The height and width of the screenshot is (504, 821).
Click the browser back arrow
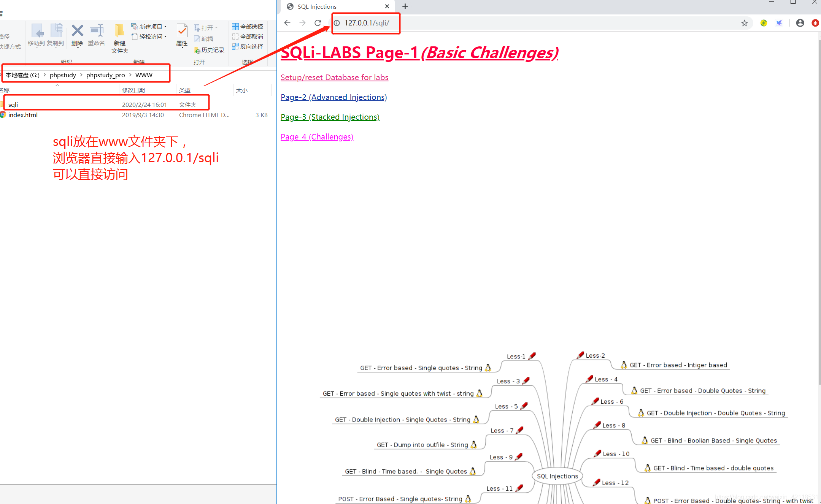click(x=287, y=23)
